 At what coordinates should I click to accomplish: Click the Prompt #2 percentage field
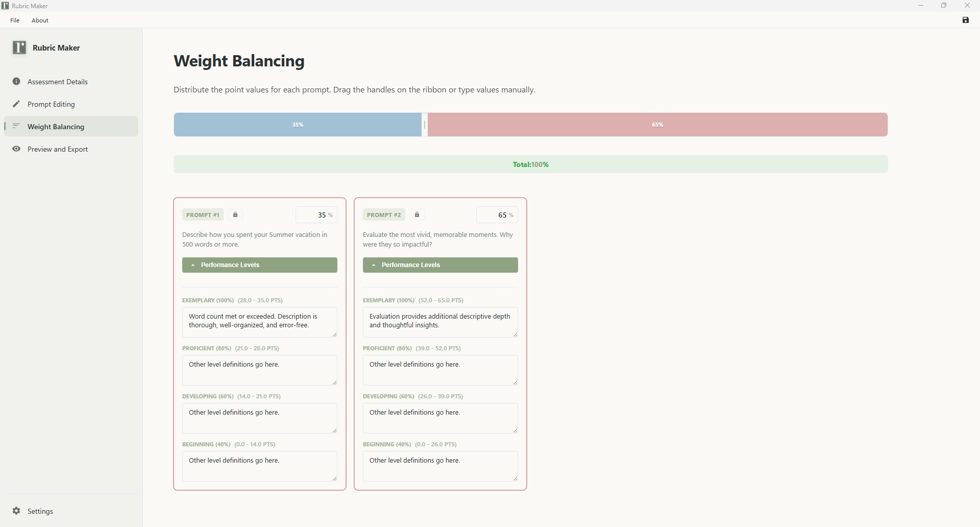click(x=497, y=215)
